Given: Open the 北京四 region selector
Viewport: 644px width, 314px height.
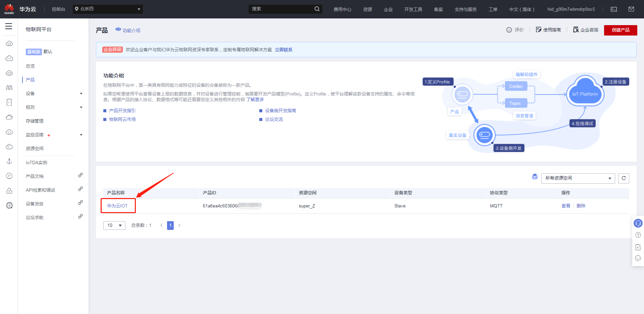Looking at the screenshot, I should point(108,9).
